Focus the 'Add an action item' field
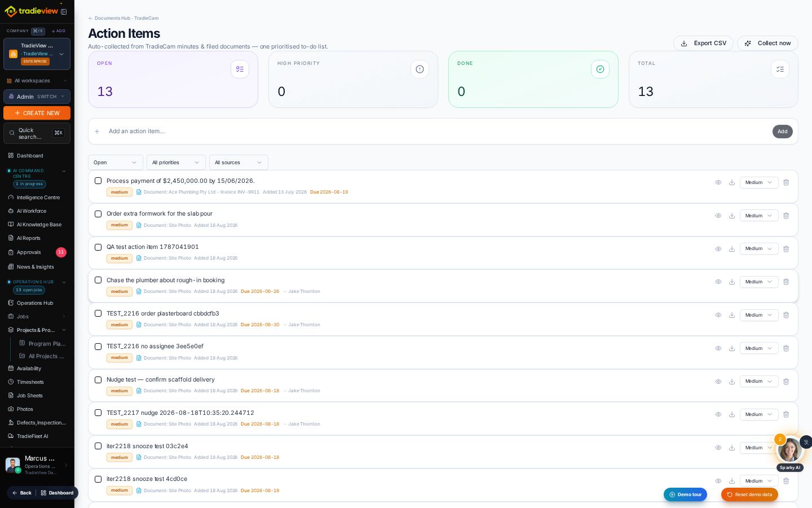812x508 pixels. 437,132
